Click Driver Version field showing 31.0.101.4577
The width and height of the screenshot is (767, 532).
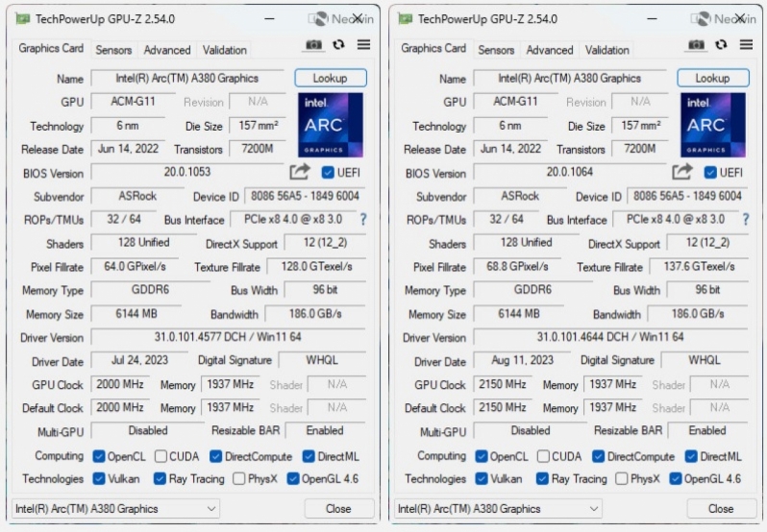[228, 337]
